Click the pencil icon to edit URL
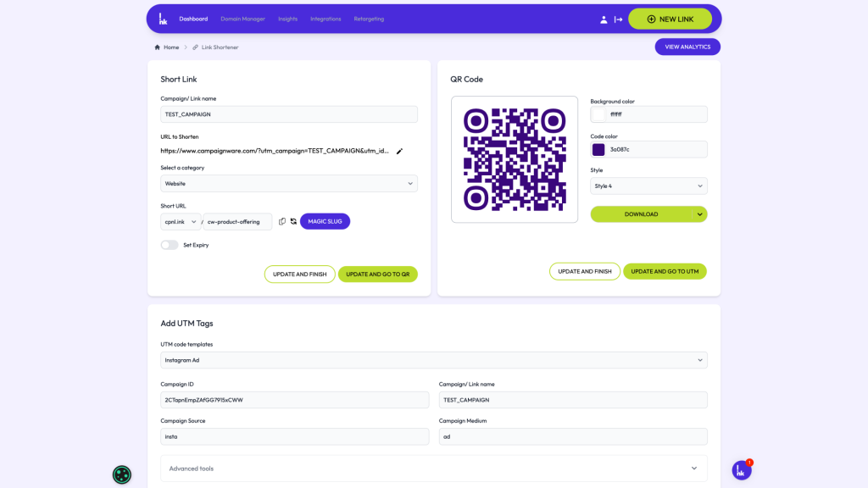The width and height of the screenshot is (868, 488). (x=399, y=151)
